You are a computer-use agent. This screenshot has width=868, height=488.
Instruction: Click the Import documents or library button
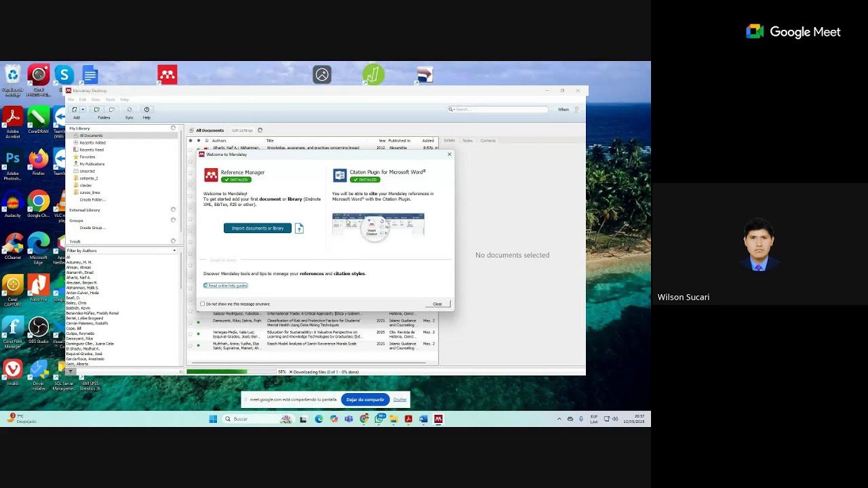(258, 228)
